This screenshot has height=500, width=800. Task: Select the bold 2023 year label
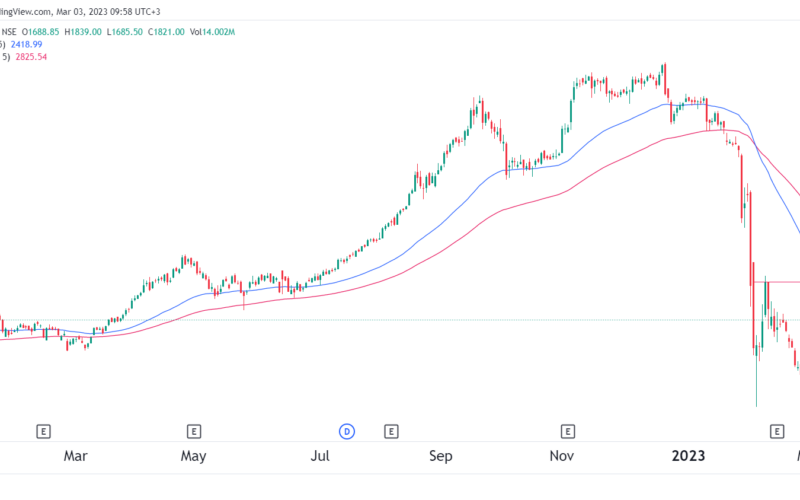coord(687,457)
